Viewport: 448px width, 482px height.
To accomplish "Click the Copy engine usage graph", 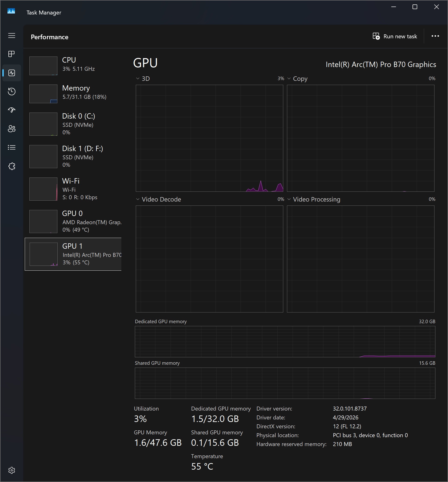I will pos(360,138).
